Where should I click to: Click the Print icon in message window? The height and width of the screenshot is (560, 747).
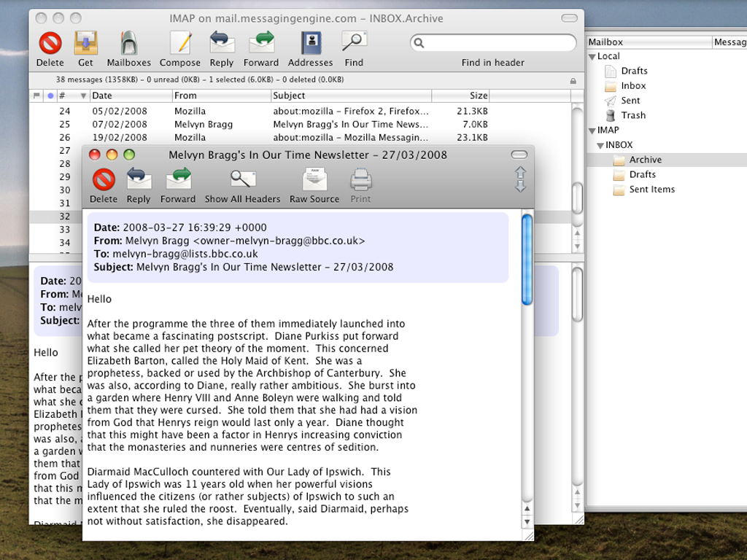click(360, 180)
